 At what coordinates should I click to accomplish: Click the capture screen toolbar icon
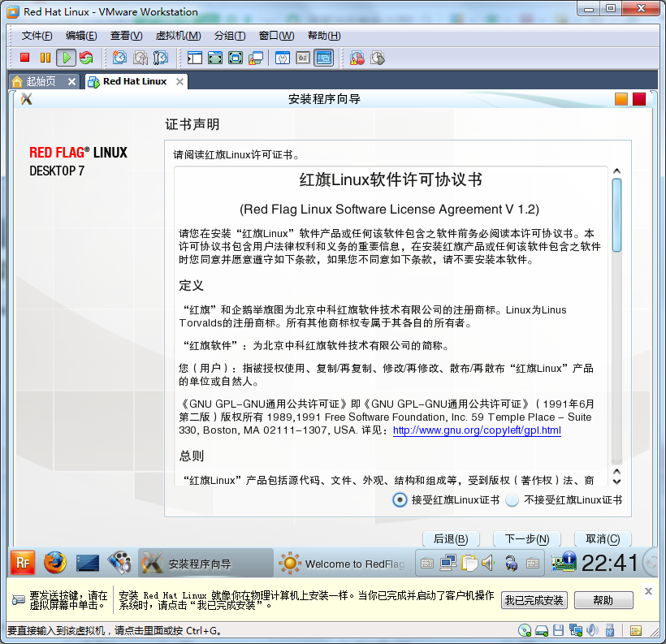tap(357, 58)
